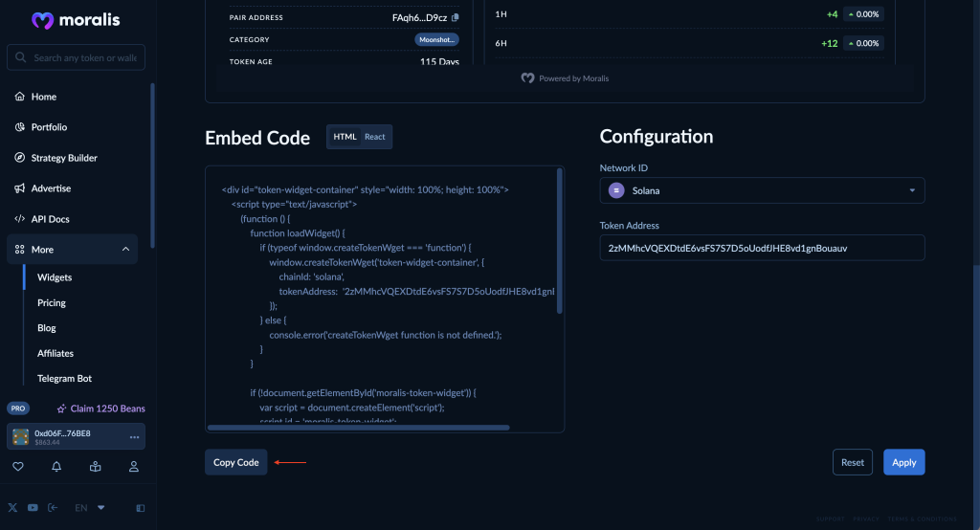The width and height of the screenshot is (980, 530).
Task: Open Home in the sidebar
Action: [44, 97]
